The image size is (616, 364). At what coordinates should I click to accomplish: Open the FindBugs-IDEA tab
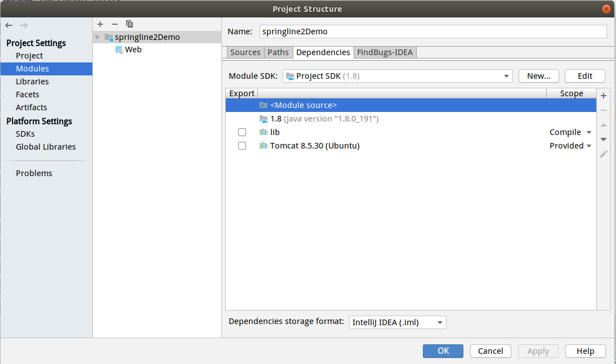pyautogui.click(x=385, y=52)
